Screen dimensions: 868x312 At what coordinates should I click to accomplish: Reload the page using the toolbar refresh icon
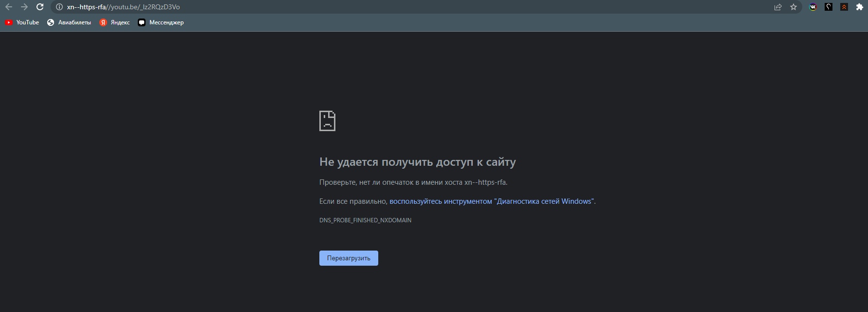pyautogui.click(x=40, y=7)
